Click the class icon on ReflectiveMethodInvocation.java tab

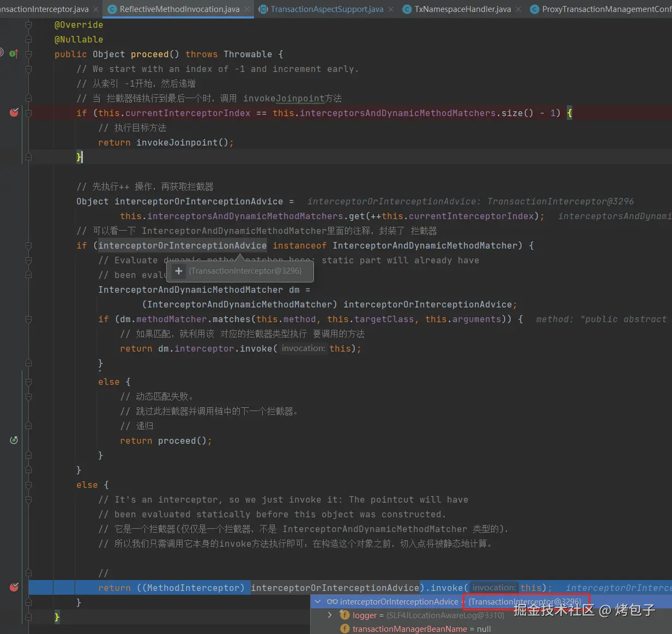(112, 9)
